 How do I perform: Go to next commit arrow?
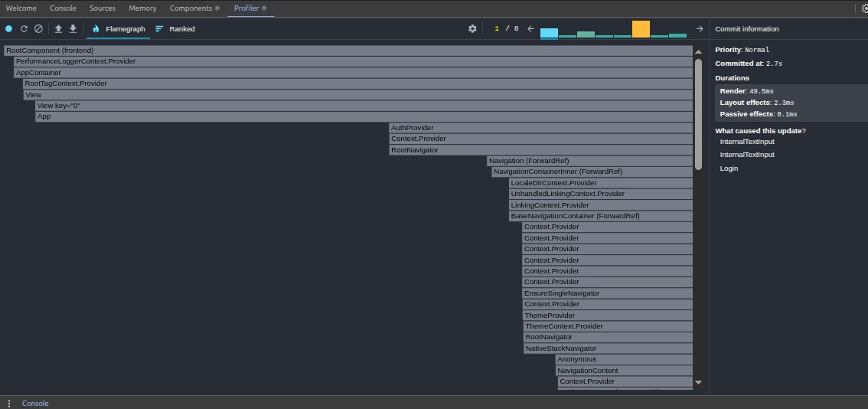click(700, 29)
